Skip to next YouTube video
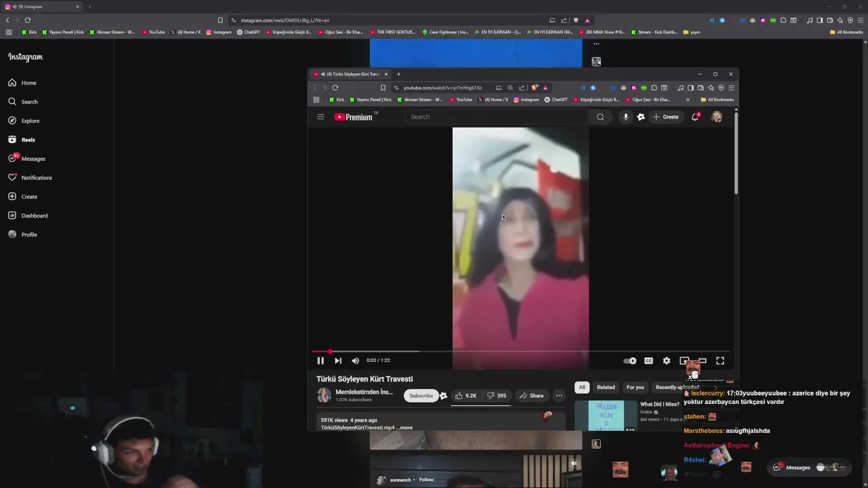 (x=338, y=361)
